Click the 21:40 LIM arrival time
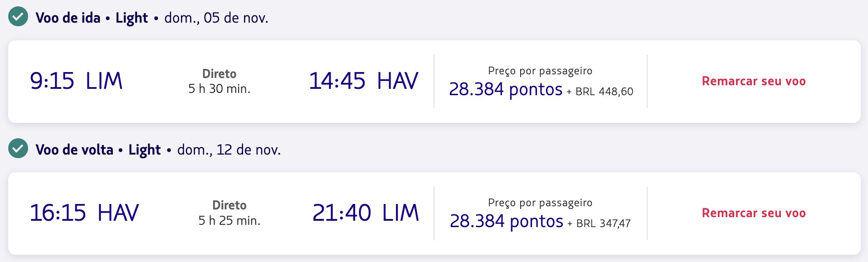The height and width of the screenshot is (262, 868). click(x=366, y=213)
